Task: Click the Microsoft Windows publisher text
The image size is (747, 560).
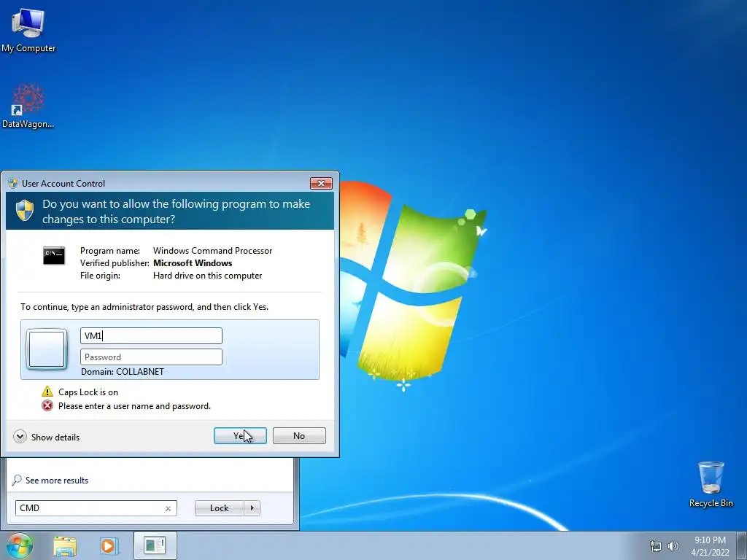Action: coord(193,262)
